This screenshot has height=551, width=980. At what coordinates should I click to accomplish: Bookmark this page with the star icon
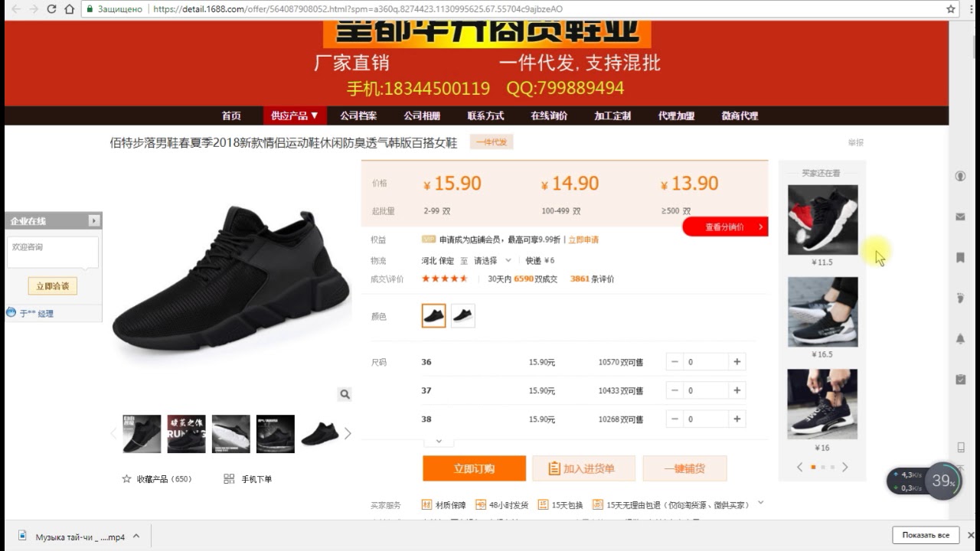(951, 9)
